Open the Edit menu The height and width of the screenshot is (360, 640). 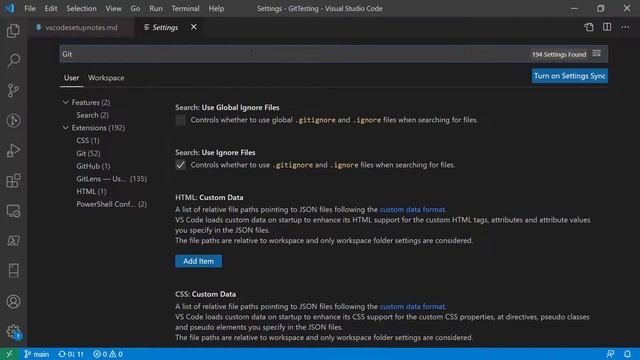point(51,8)
